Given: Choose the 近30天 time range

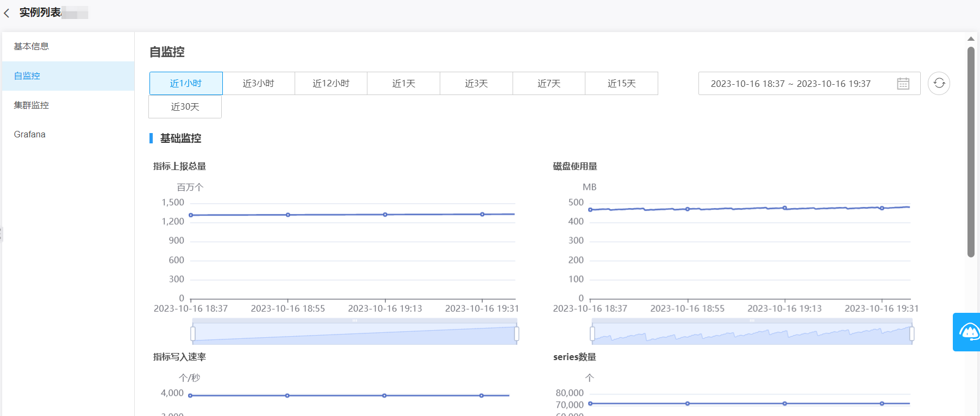Looking at the screenshot, I should (185, 107).
